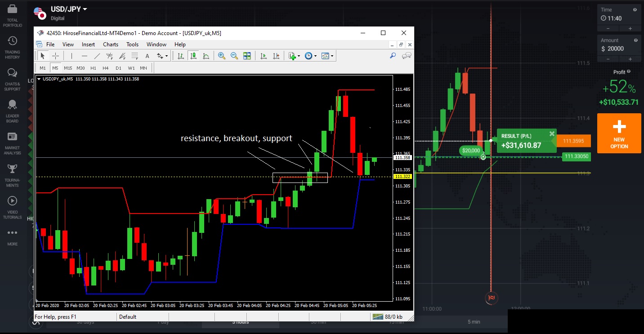
Task: Choose the Fibonacci retracement tool
Action: (x=134, y=56)
